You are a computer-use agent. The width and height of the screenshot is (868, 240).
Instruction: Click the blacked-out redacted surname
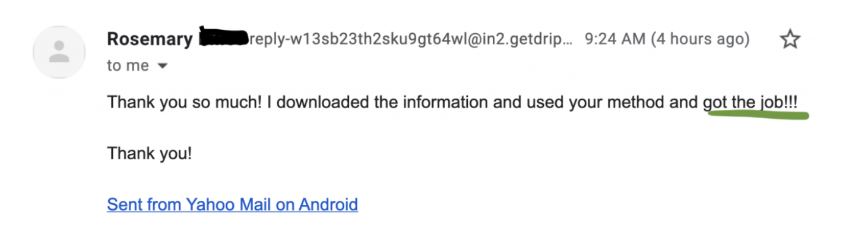coord(223,38)
